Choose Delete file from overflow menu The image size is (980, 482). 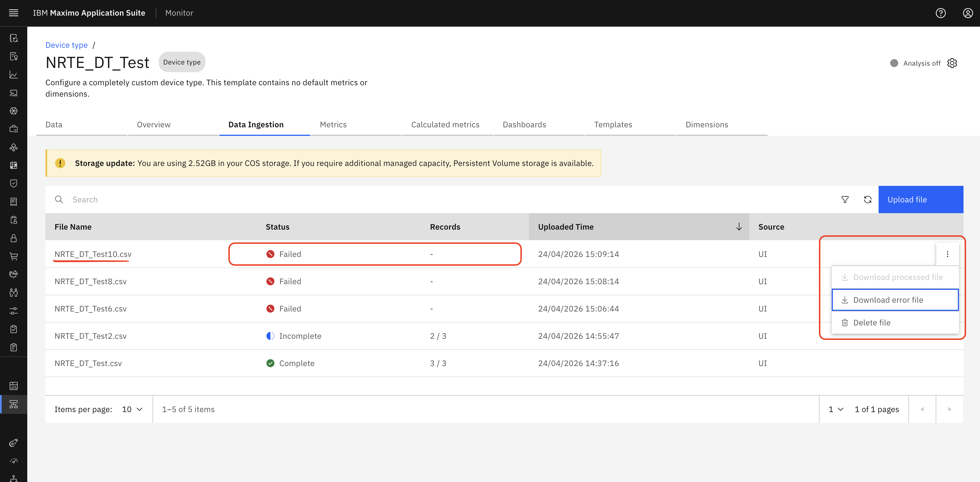(x=895, y=323)
